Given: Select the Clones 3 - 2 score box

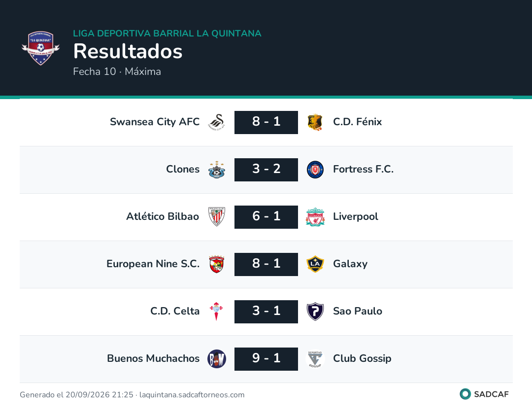Looking at the screenshot, I should coord(266,170).
